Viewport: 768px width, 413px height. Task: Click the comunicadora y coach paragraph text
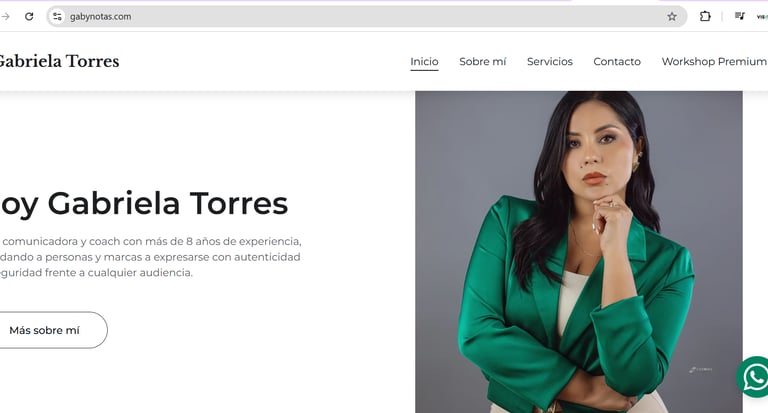click(150, 257)
